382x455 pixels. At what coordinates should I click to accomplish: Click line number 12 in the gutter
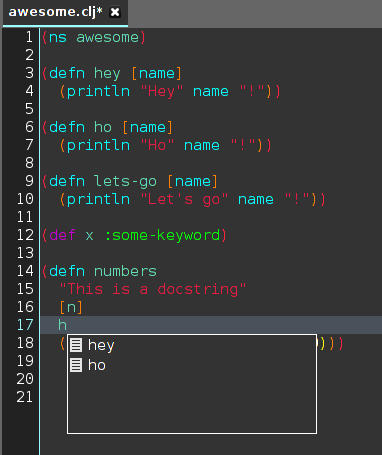coord(25,235)
